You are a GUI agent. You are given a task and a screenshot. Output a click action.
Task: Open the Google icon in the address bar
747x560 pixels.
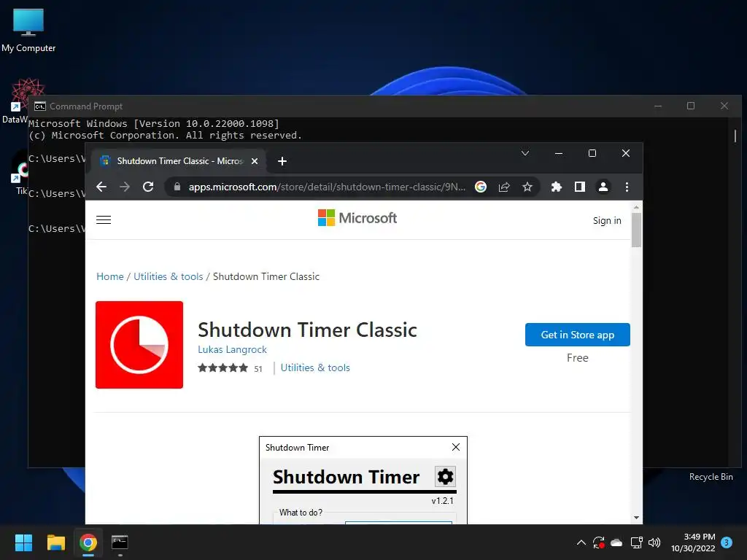coord(481,187)
